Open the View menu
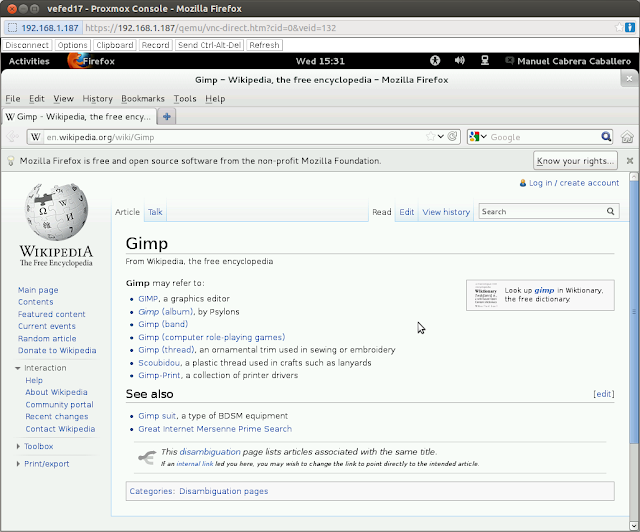Viewport: 640px width, 532px height. tap(63, 99)
